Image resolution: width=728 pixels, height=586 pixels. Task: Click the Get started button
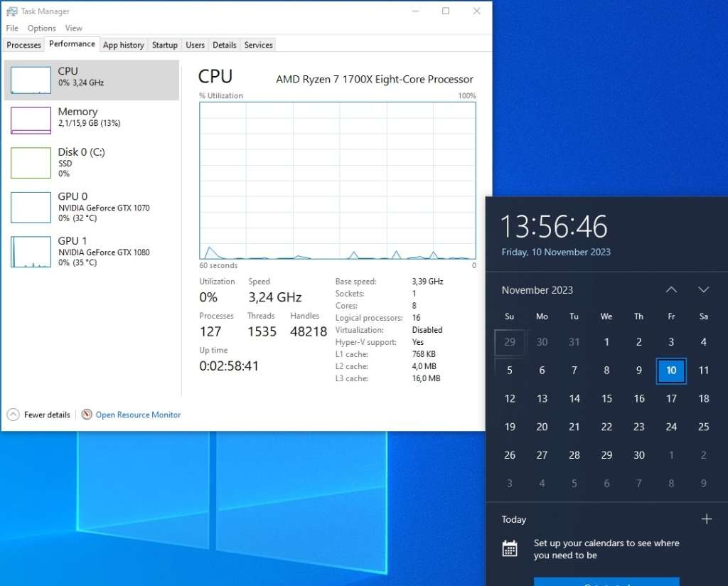coord(606,583)
